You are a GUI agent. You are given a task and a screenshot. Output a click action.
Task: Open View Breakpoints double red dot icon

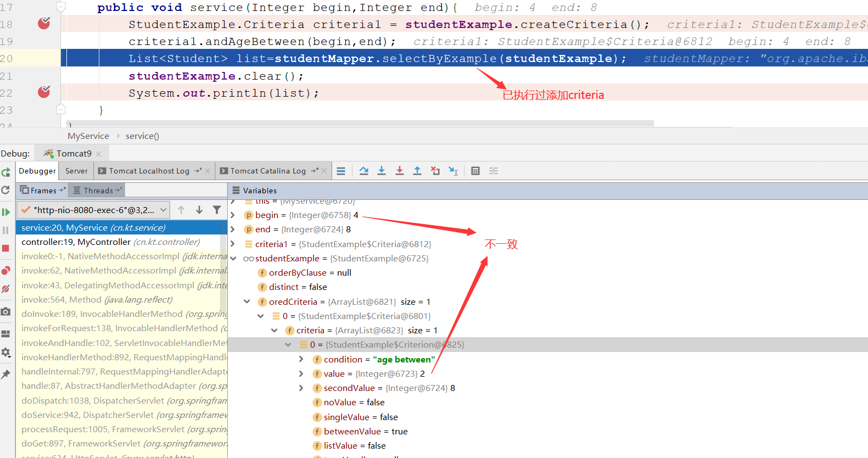point(6,270)
